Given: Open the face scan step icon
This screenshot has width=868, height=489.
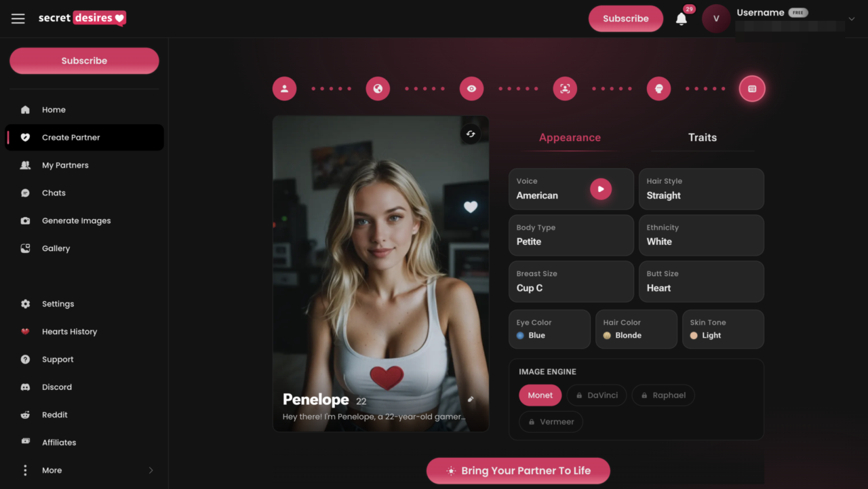Looking at the screenshot, I should (565, 88).
